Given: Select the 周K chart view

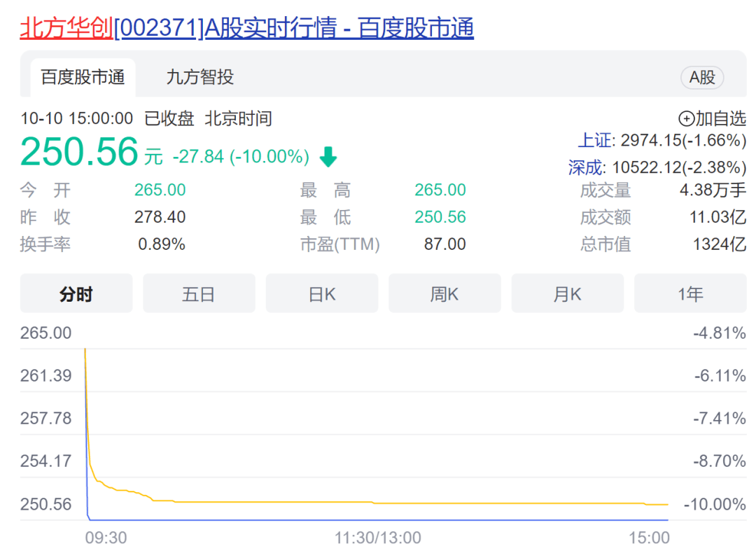Looking at the screenshot, I should point(444,293).
